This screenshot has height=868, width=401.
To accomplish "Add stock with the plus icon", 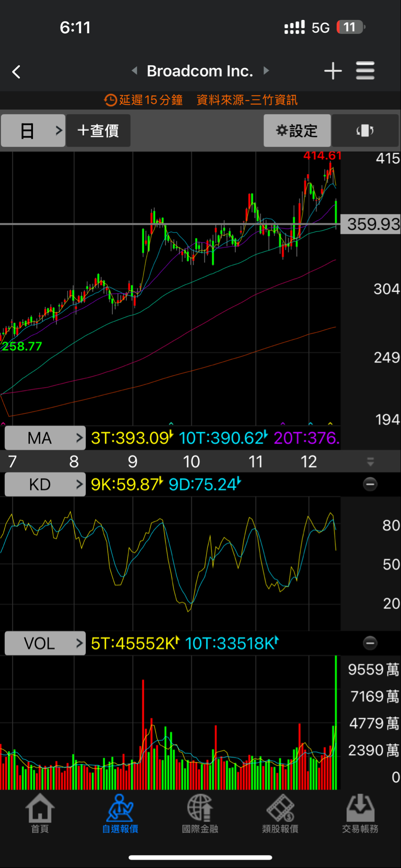I will 333,71.
